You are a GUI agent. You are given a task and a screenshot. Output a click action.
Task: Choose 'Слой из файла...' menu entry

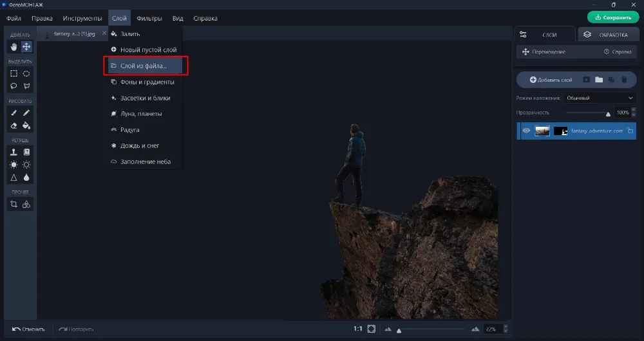[x=144, y=66]
